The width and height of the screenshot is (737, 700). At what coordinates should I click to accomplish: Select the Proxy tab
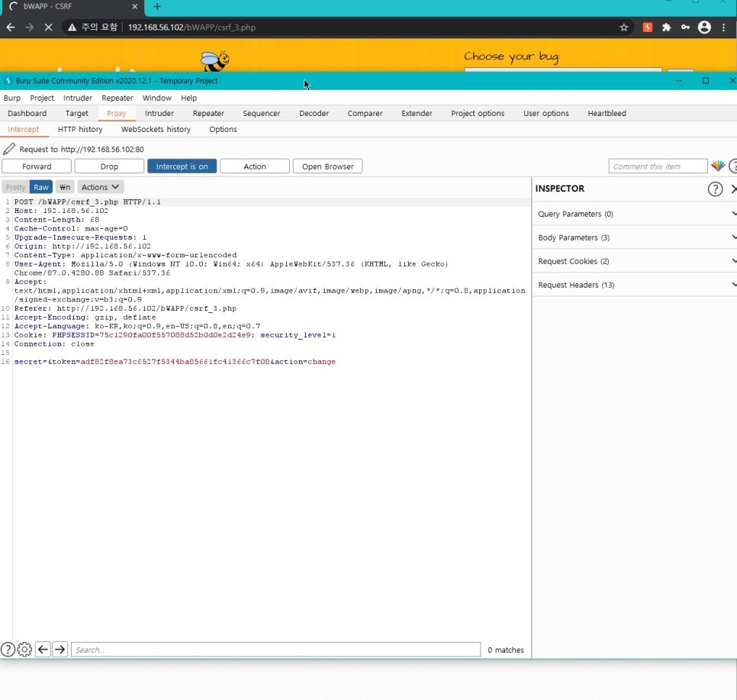(116, 114)
